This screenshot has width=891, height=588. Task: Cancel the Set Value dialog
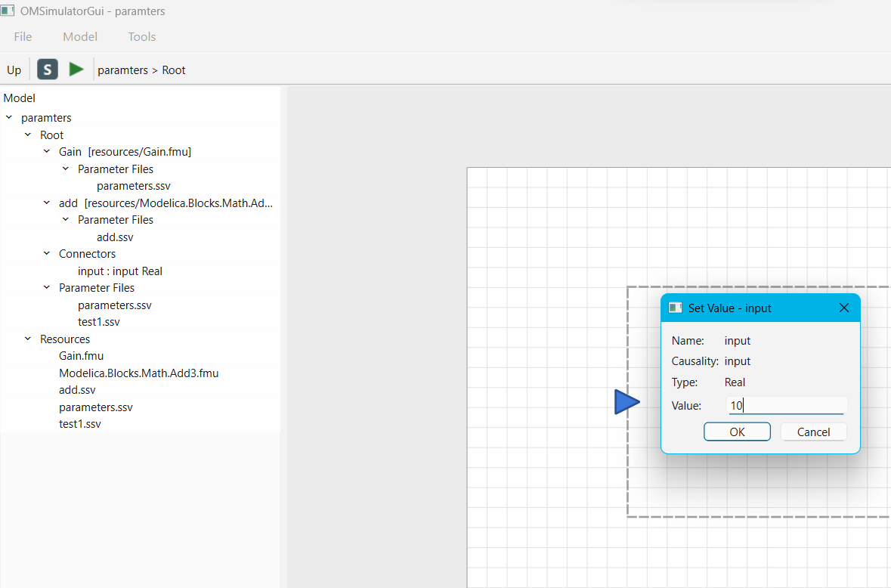[813, 432]
